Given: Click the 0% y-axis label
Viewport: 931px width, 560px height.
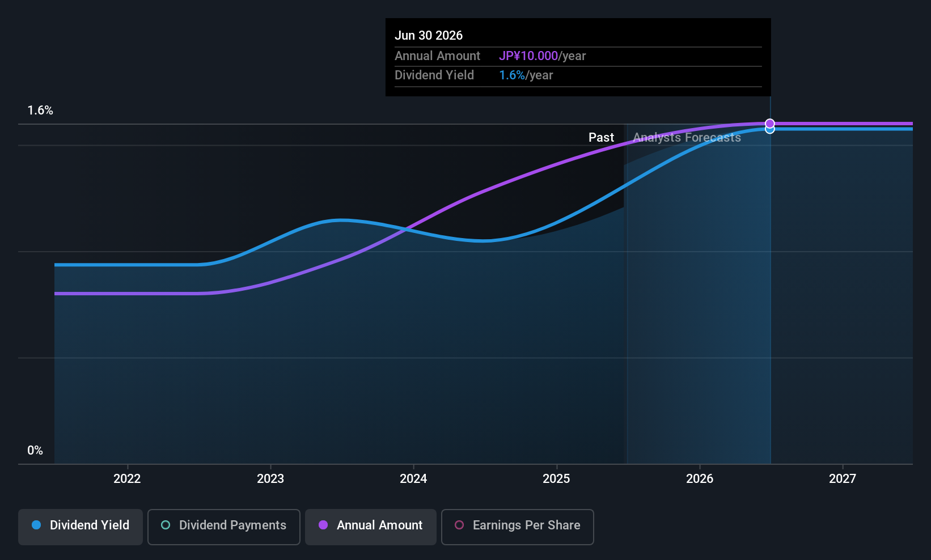Looking at the screenshot, I should tap(35, 451).
